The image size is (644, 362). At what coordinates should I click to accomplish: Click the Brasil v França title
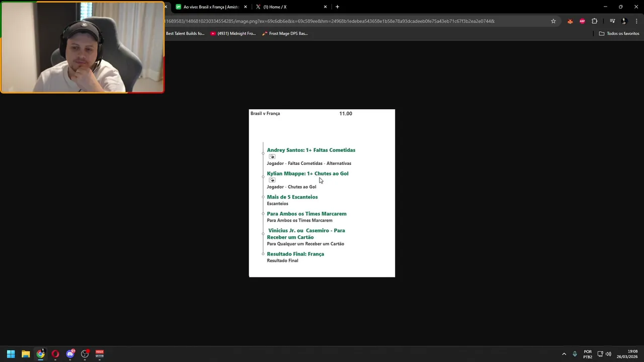click(x=265, y=114)
